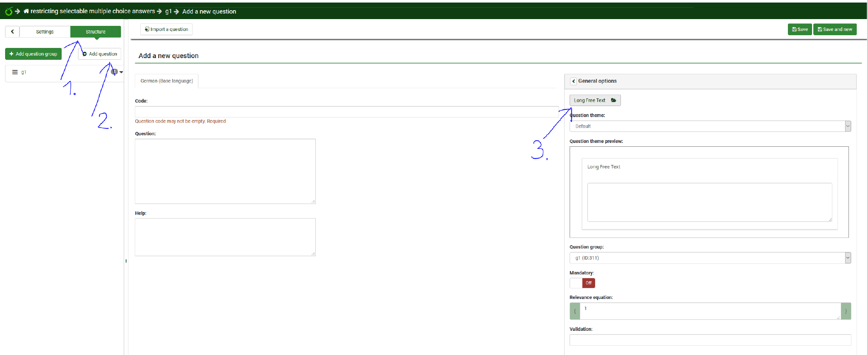Click the Add question group button
The image size is (868, 355).
33,54
